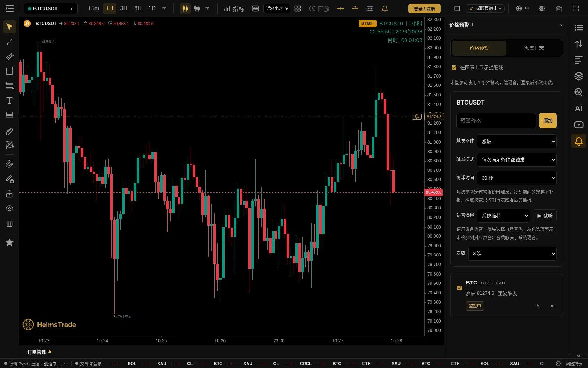The height and width of the screenshot is (368, 588).
Task: Toggle the layout square checkbox in top bar
Action: coord(457,8)
